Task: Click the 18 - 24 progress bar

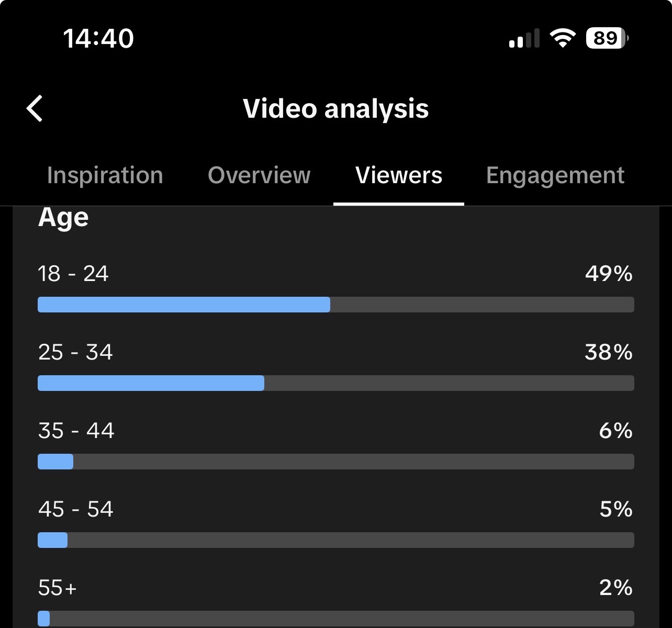Action: point(336,305)
